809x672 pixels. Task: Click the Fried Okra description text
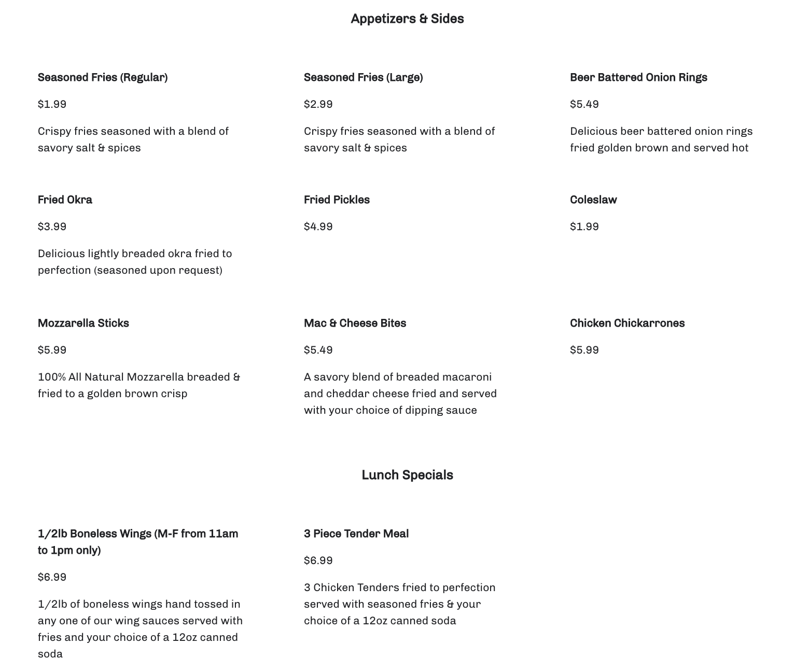[134, 262]
